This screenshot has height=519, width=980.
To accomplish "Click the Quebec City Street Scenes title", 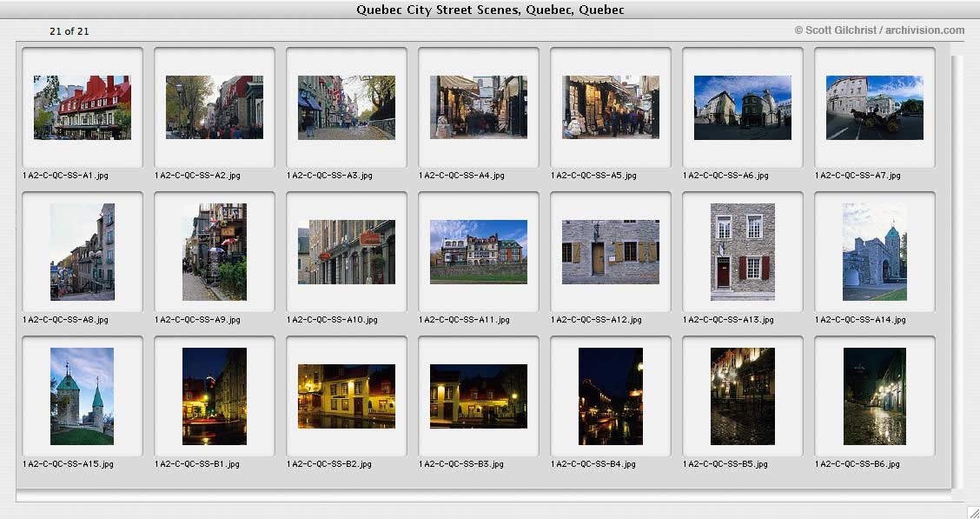I will pyautogui.click(x=490, y=10).
